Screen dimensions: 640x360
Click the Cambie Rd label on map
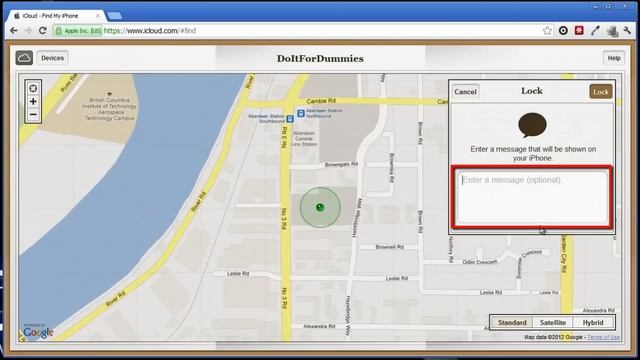pyautogui.click(x=321, y=101)
